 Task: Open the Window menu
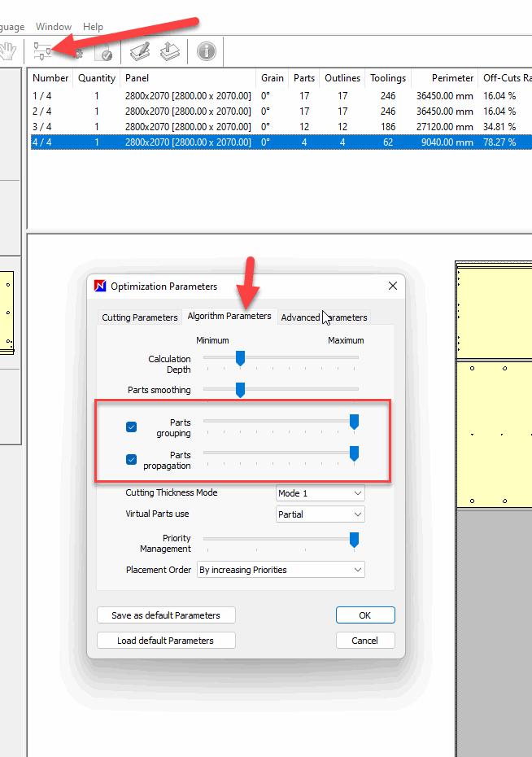pos(54,27)
